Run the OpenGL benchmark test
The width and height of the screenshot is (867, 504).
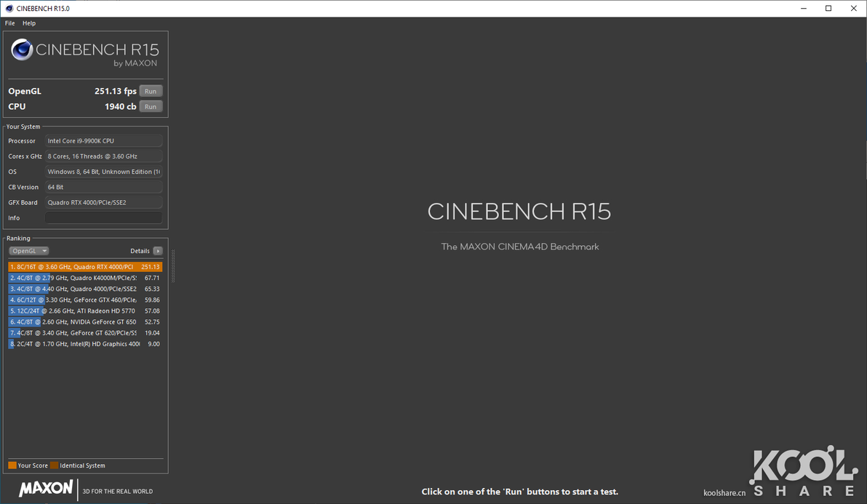151,91
